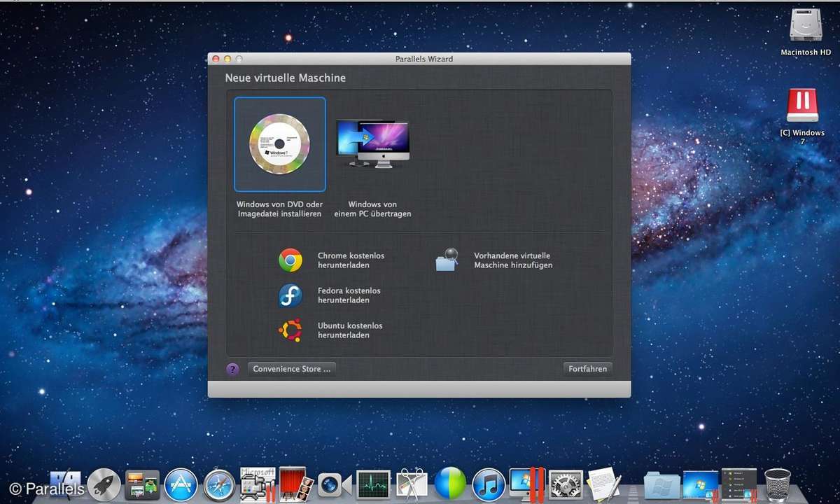Click Vorhandene virtuelle Maschine hinzufügen icon

click(x=447, y=260)
